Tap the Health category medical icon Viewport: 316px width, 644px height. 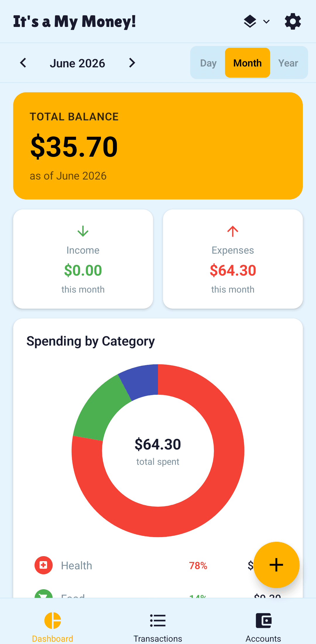pyautogui.click(x=44, y=565)
